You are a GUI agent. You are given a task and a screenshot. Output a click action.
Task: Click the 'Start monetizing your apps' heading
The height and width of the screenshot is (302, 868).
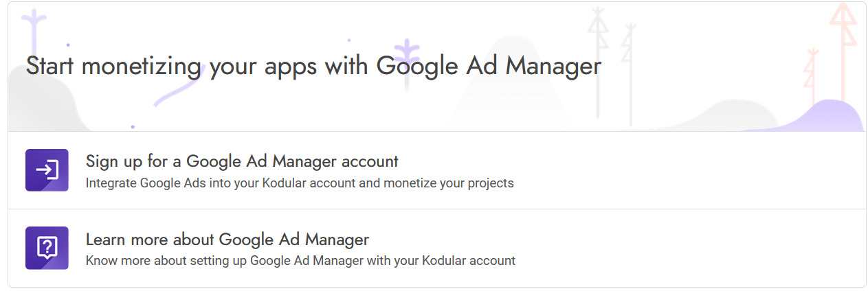[313, 67]
